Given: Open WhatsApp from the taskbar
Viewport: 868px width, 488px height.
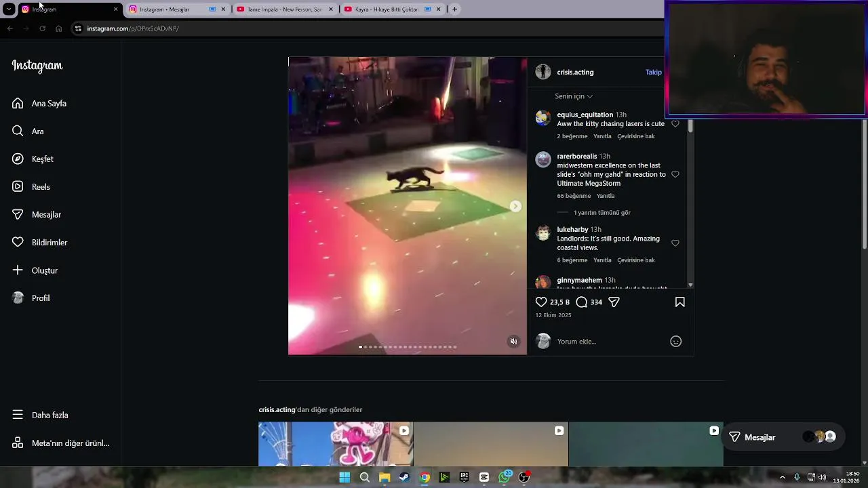Looking at the screenshot, I should tap(504, 477).
